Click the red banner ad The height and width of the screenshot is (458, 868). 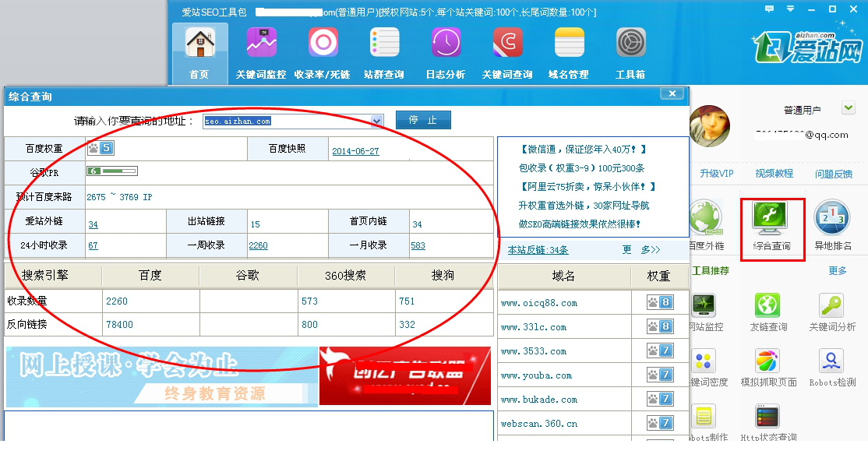coord(405,376)
